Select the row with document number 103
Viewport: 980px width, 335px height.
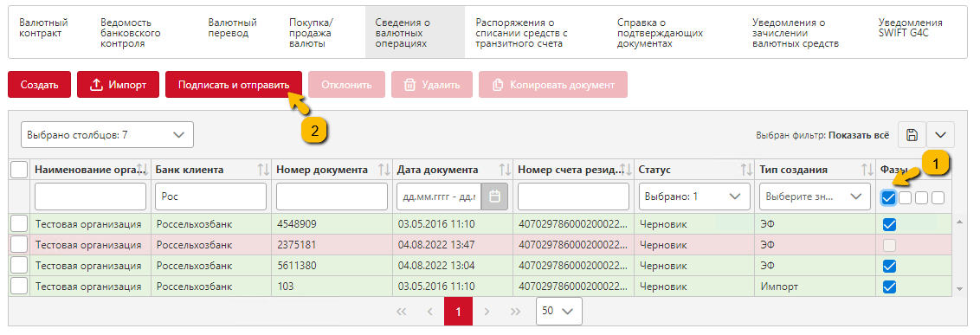(19, 287)
